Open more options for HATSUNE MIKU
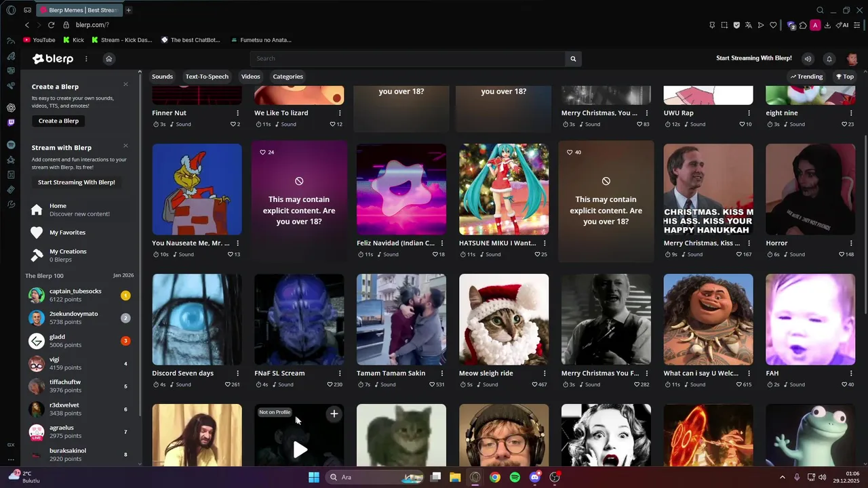This screenshot has height=488, width=868. click(x=545, y=243)
